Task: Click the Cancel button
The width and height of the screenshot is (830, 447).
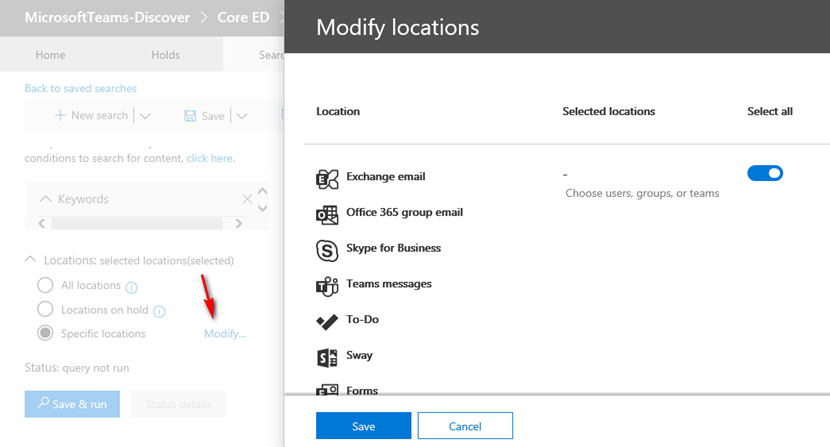Action: 465,426
